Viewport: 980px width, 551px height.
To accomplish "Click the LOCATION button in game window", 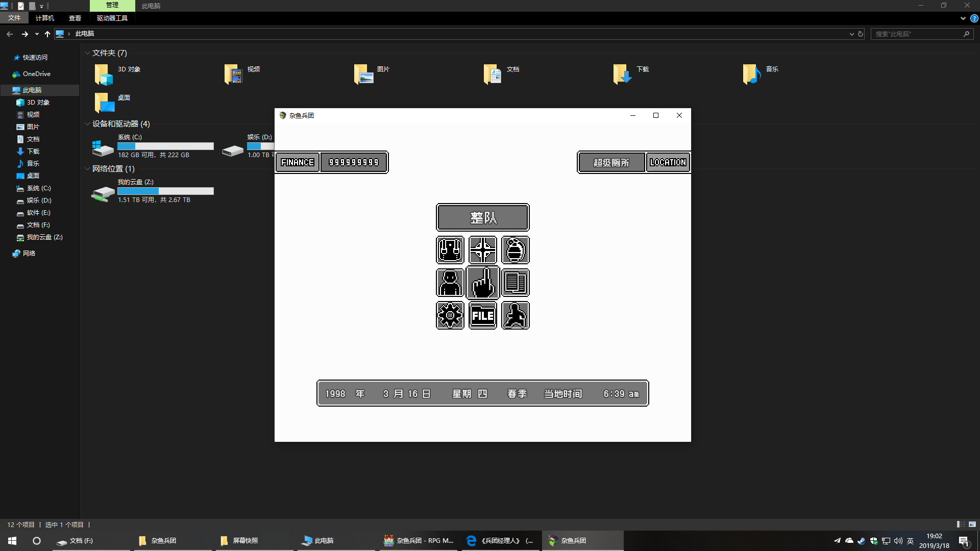I will (x=668, y=162).
